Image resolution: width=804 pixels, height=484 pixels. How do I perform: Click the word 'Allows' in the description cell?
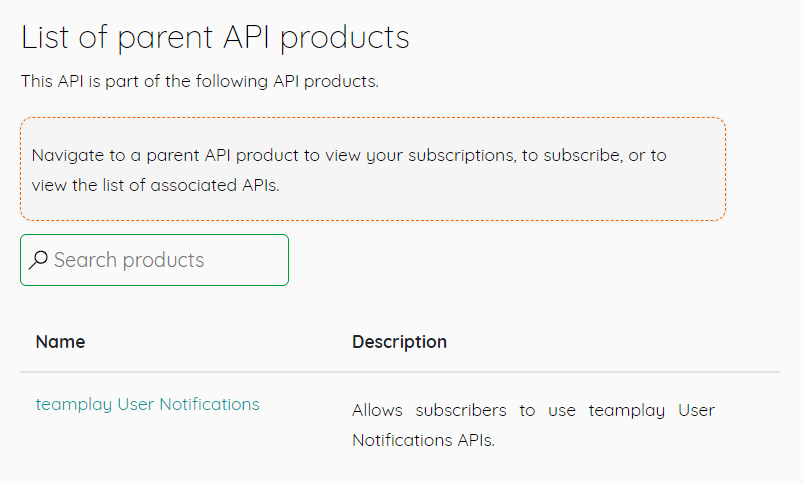tap(377, 410)
